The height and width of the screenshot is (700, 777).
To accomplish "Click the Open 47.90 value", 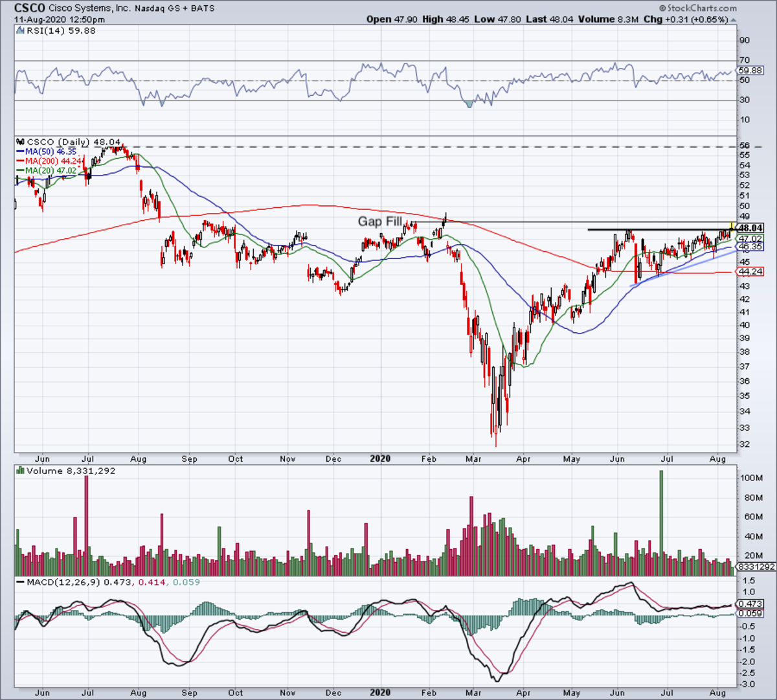I will click(392, 19).
